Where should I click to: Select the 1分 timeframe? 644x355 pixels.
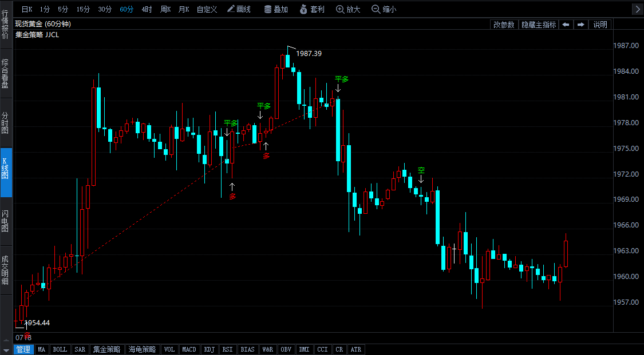coord(45,9)
